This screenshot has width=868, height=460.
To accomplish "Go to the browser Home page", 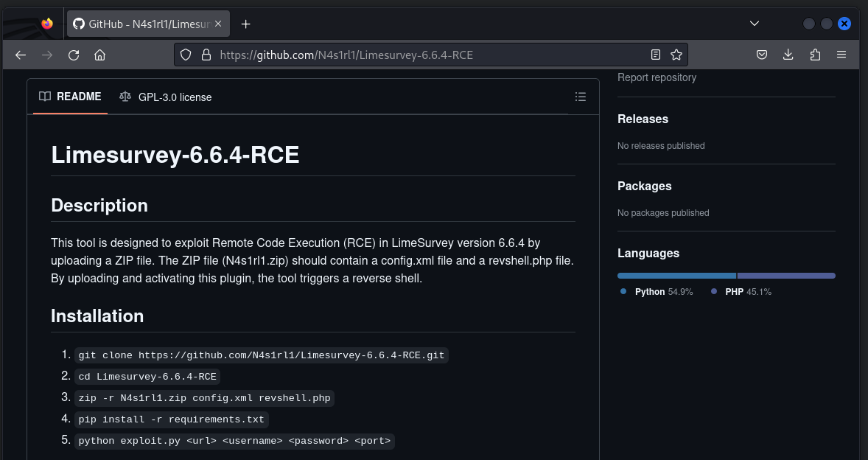I will [x=100, y=55].
